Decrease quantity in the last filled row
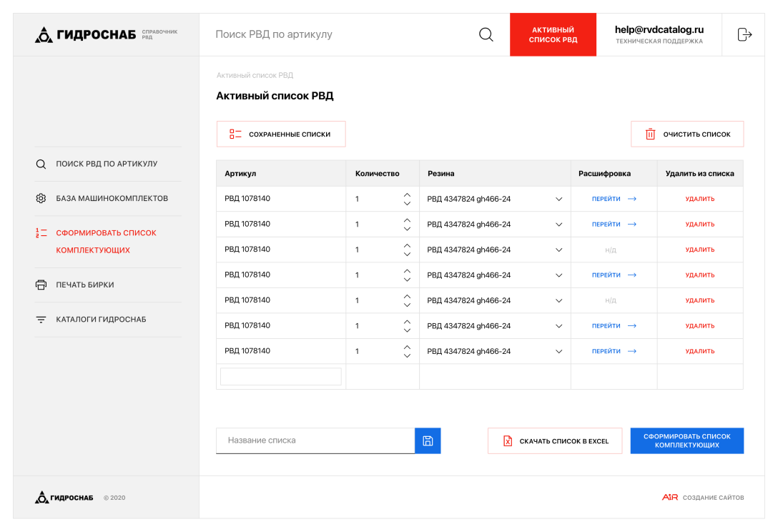The image size is (778, 532). [x=407, y=355]
